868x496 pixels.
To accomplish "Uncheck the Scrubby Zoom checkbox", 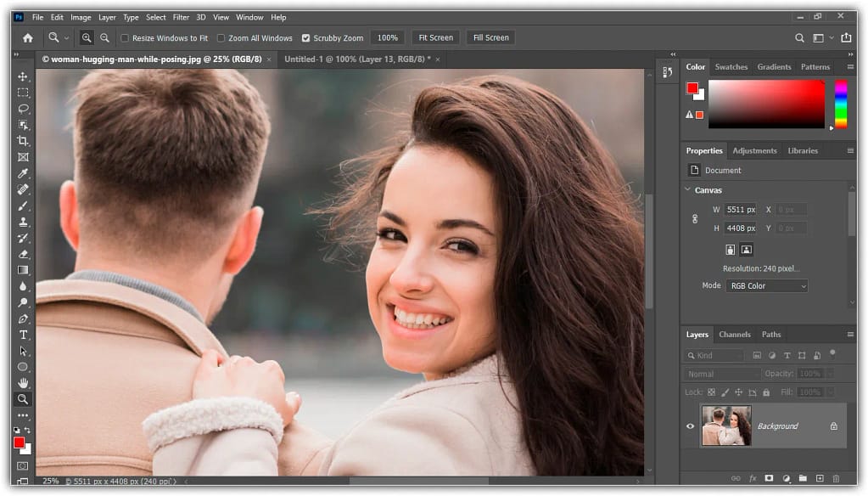I will click(306, 38).
